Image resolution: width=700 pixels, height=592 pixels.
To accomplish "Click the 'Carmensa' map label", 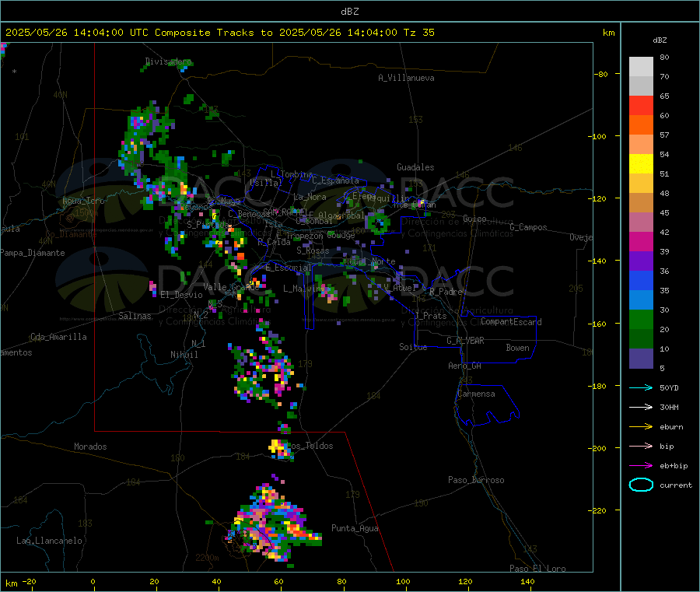I will 476,394.
